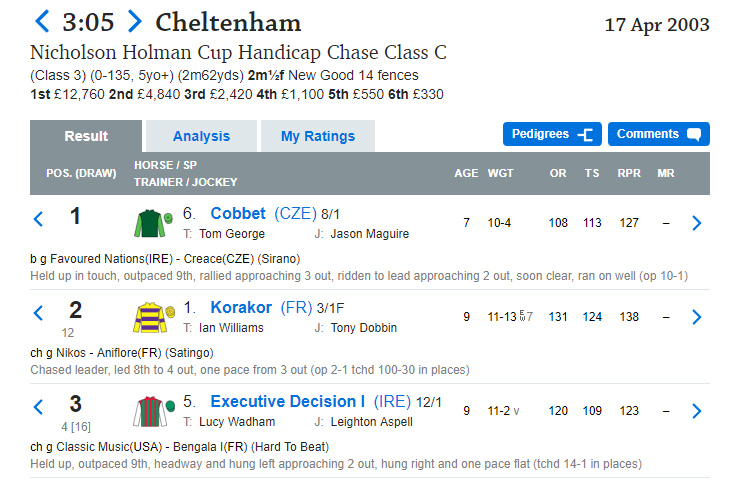Click Cobbet's green jockey silks icon

click(x=153, y=223)
